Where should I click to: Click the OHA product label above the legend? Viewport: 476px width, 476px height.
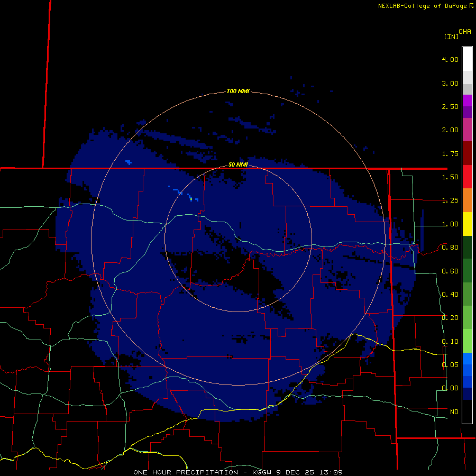coord(465,32)
